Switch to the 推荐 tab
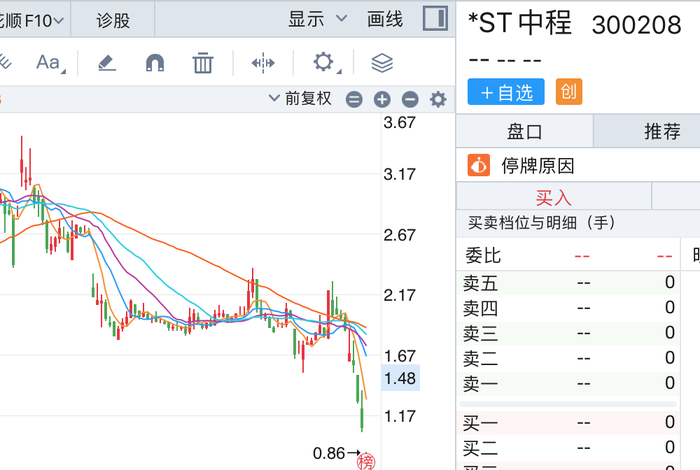This screenshot has width=700, height=470. pyautogui.click(x=662, y=131)
